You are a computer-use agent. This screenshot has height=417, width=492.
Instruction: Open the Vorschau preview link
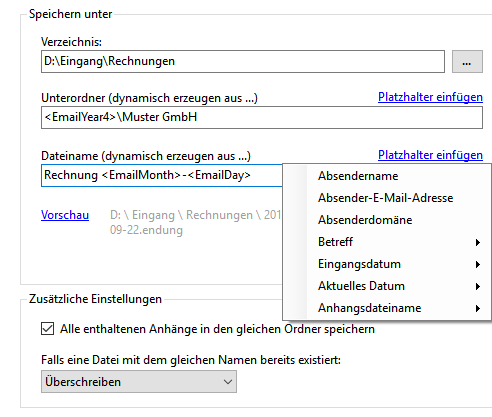click(x=65, y=215)
